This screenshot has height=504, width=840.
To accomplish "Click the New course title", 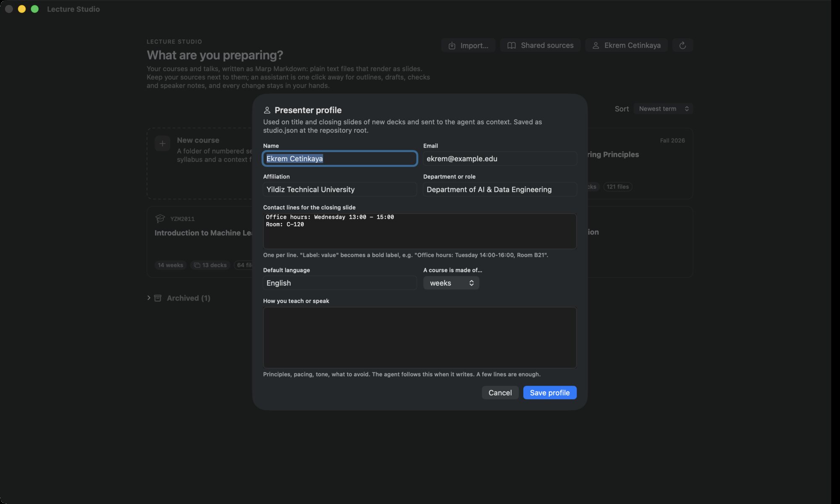I will 198,140.
